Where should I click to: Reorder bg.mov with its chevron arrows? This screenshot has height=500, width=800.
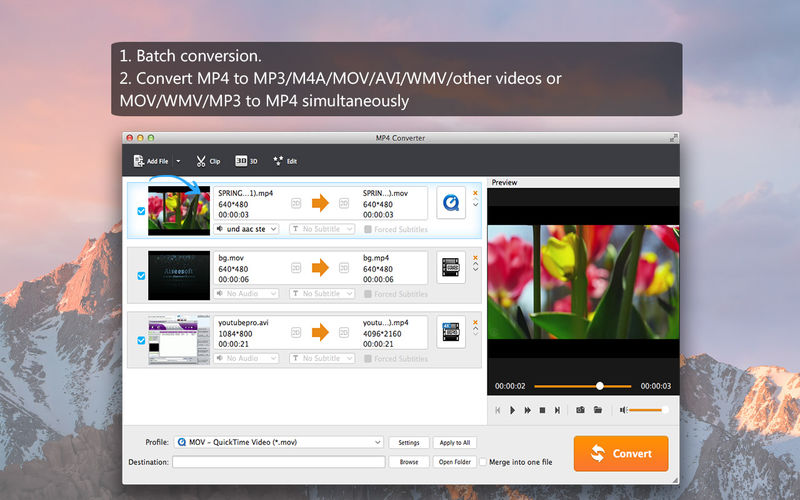point(476,266)
